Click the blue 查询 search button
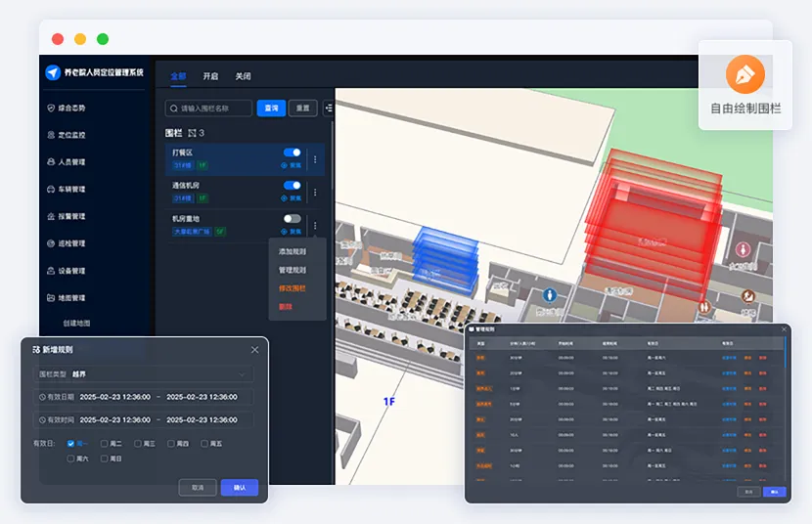This screenshot has width=812, height=524. coord(271,109)
